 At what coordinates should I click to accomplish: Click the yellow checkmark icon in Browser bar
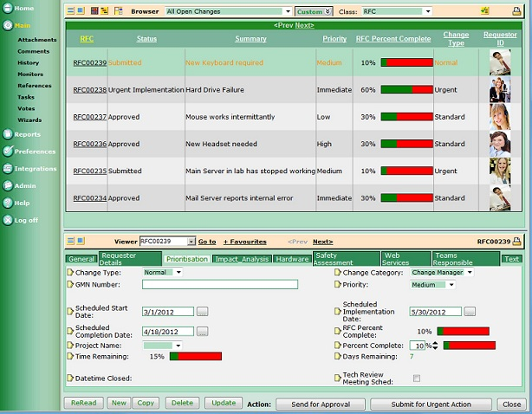485,11
